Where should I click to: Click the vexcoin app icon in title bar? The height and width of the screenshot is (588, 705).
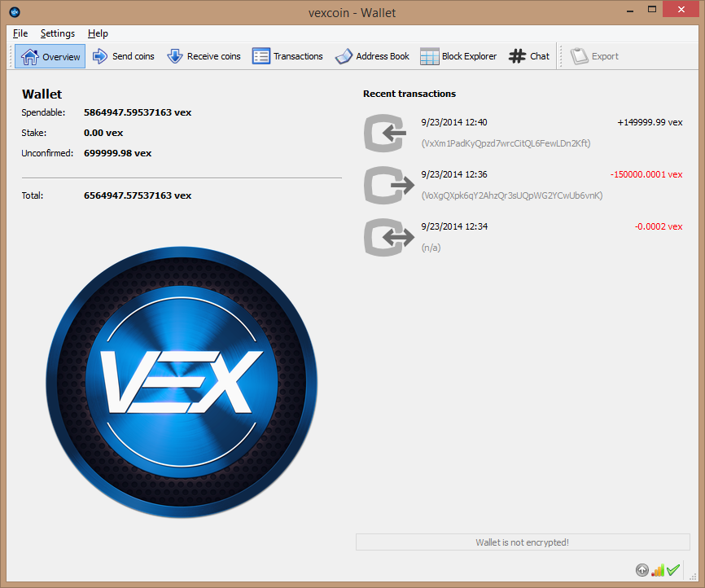click(15, 12)
